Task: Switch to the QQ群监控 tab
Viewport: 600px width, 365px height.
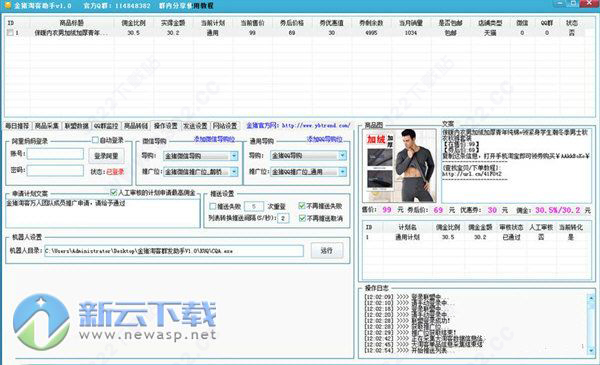Action: pos(106,126)
